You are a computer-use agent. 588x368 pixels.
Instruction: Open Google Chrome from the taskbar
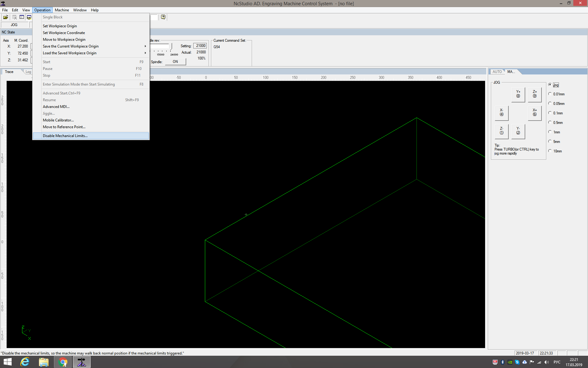pyautogui.click(x=63, y=362)
